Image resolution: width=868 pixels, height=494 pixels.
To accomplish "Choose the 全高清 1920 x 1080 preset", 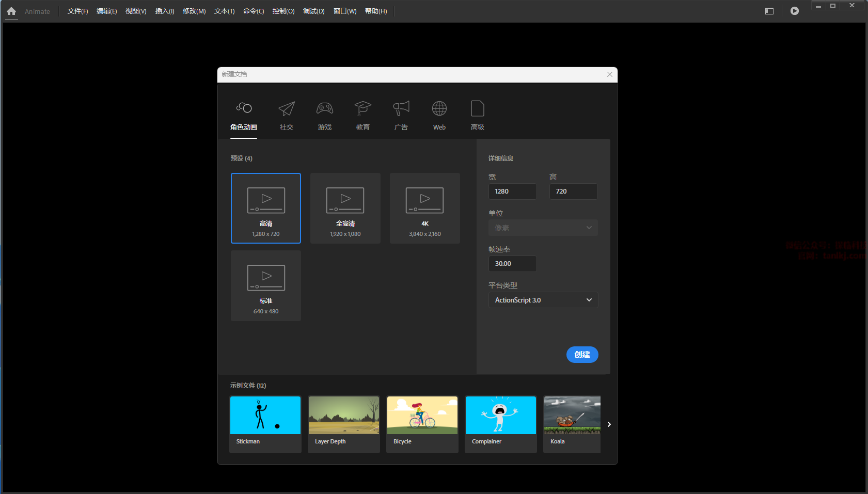I will 345,208.
